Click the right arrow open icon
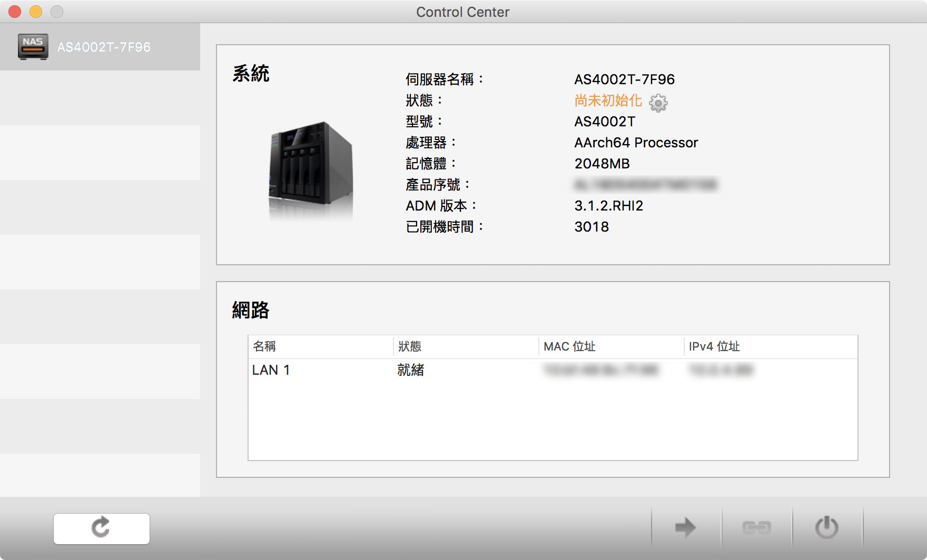 685,527
